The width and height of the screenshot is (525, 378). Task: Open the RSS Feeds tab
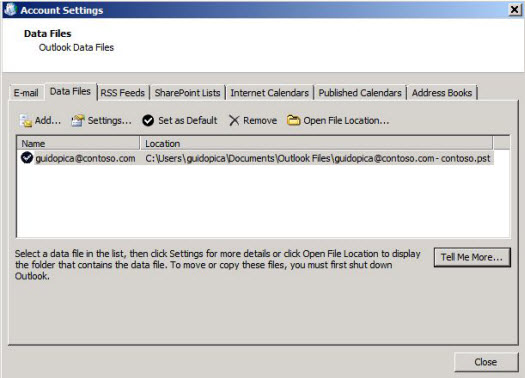point(123,92)
